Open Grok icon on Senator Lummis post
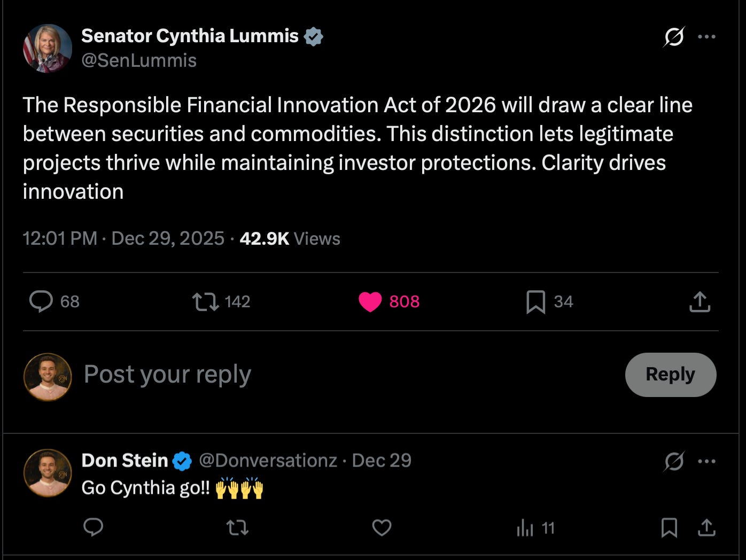 pyautogui.click(x=674, y=37)
